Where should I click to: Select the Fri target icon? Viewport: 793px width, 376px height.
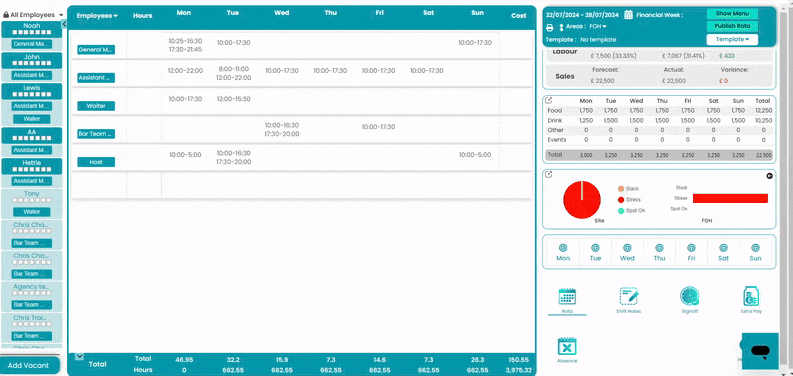pos(691,248)
